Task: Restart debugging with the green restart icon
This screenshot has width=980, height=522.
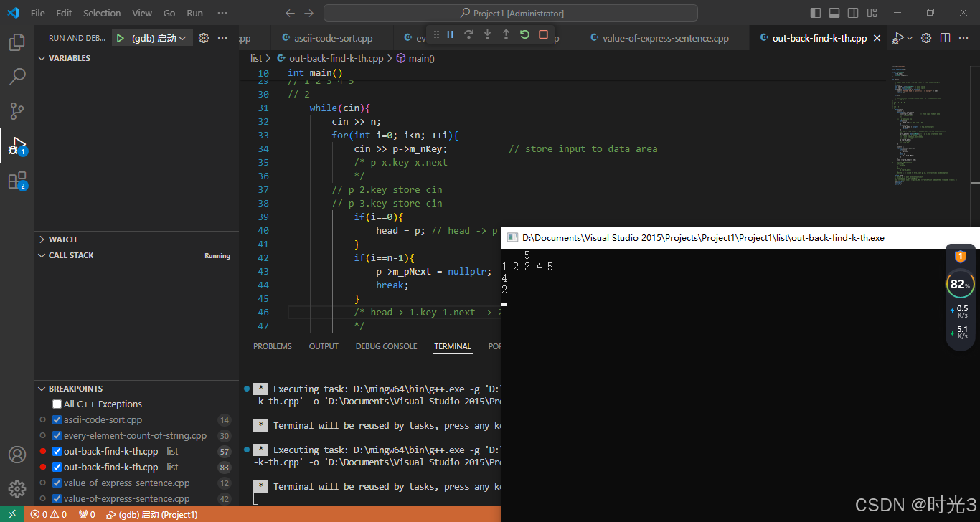Action: point(524,34)
